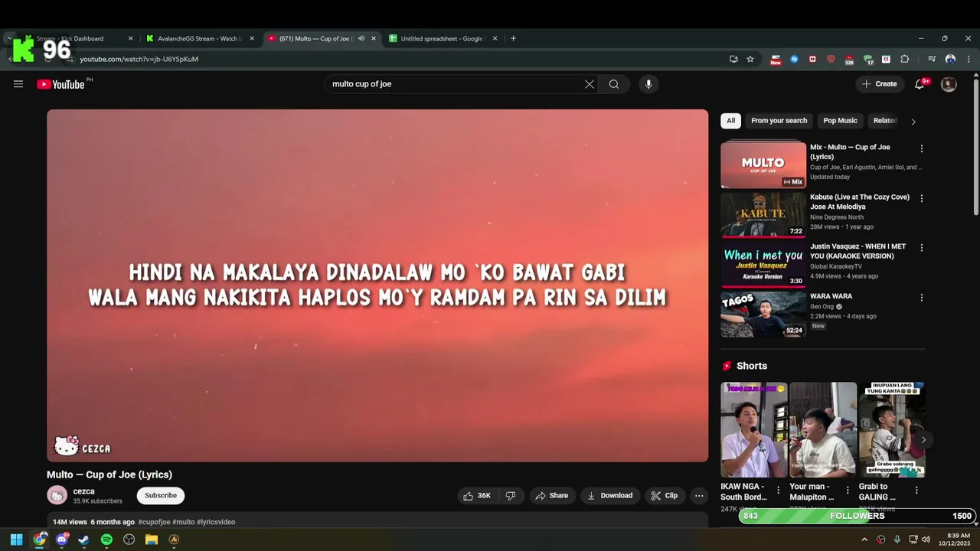The image size is (980, 551).
Task: Open YouTube notifications bell
Action: pyautogui.click(x=920, y=84)
